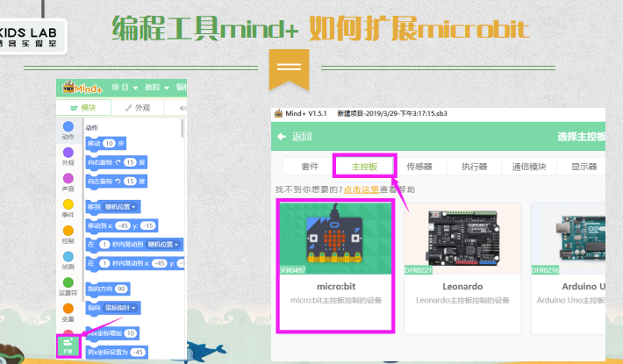Click the 移动 10 步 block
The width and height of the screenshot is (623, 364).
tap(105, 143)
